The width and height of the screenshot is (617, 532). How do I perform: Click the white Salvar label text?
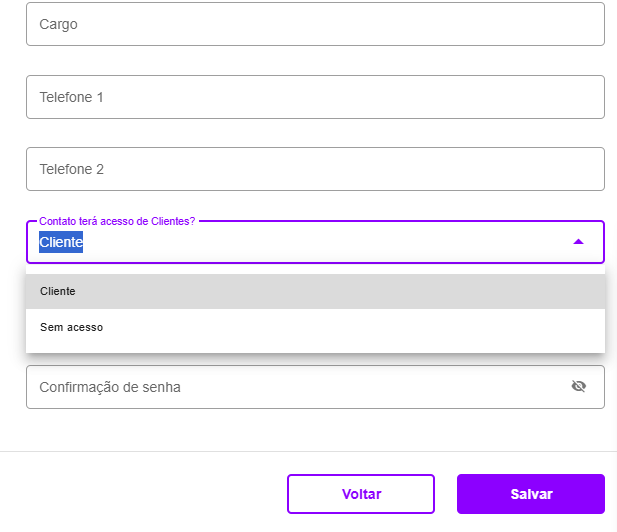pyautogui.click(x=532, y=494)
